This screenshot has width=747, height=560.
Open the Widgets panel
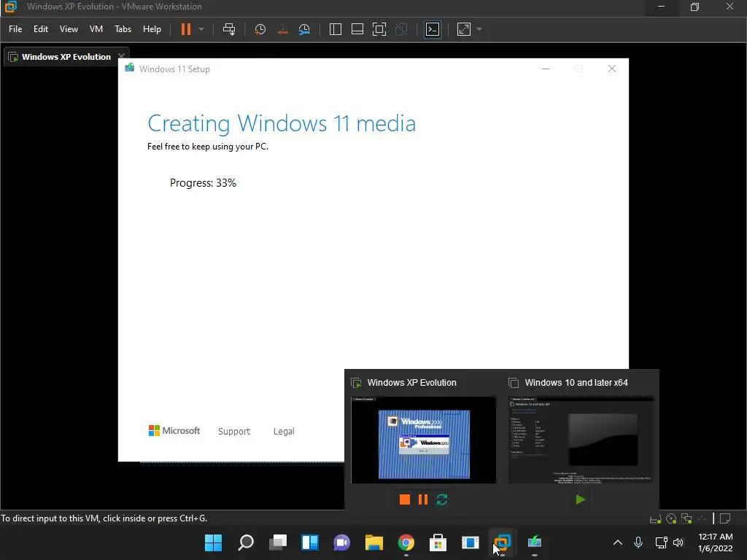click(x=309, y=542)
